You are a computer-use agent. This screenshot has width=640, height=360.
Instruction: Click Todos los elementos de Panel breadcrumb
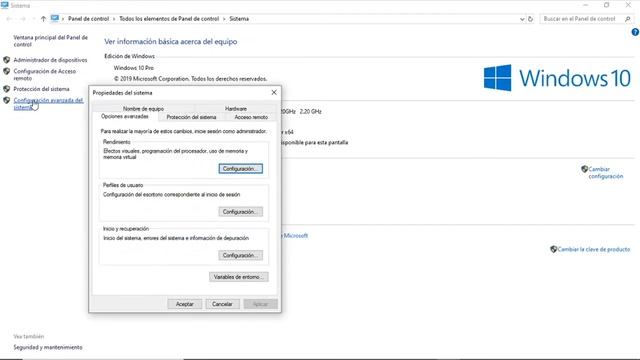point(169,19)
